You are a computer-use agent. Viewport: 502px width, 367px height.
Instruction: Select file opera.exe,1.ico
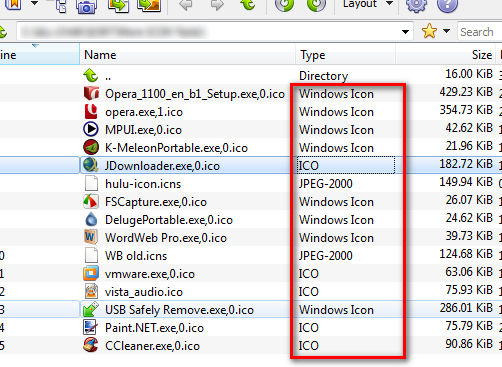(x=144, y=112)
